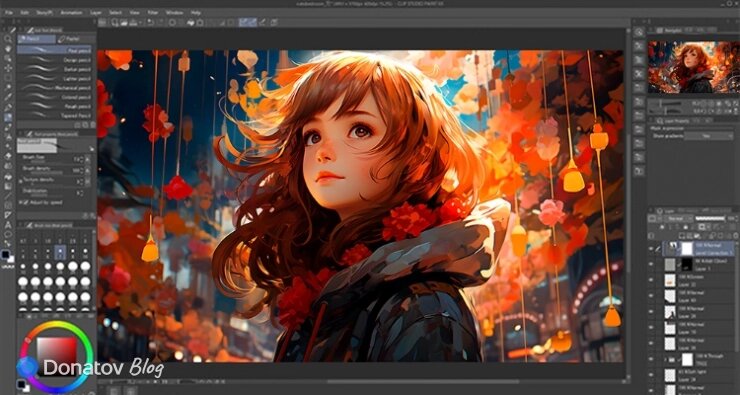Click the trash icon below sub tool list

pos(92,125)
